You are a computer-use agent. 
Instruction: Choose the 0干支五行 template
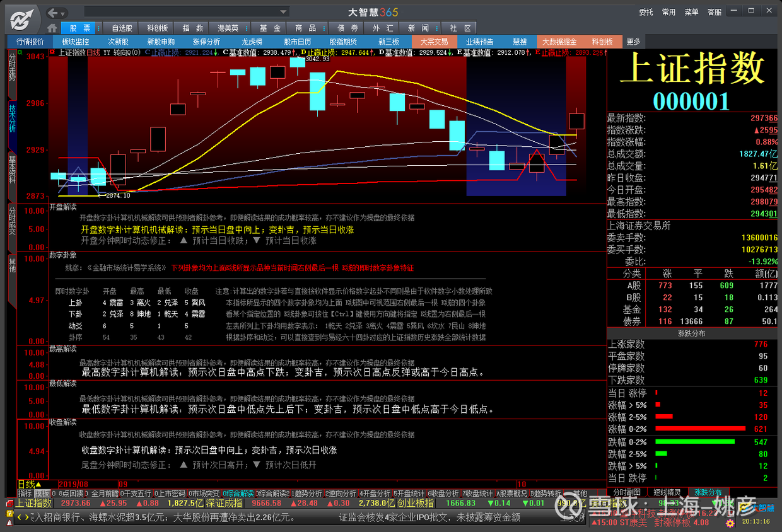click(x=136, y=494)
